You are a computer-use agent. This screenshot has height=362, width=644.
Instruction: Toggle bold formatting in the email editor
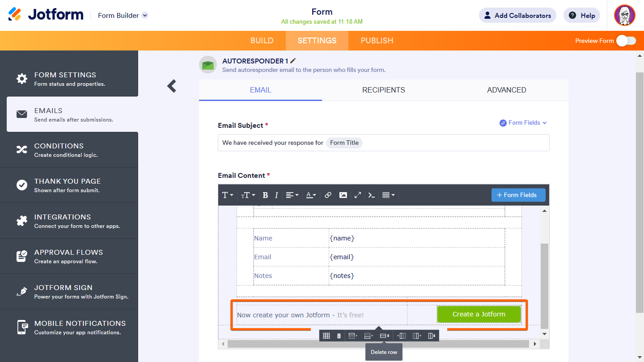click(265, 195)
